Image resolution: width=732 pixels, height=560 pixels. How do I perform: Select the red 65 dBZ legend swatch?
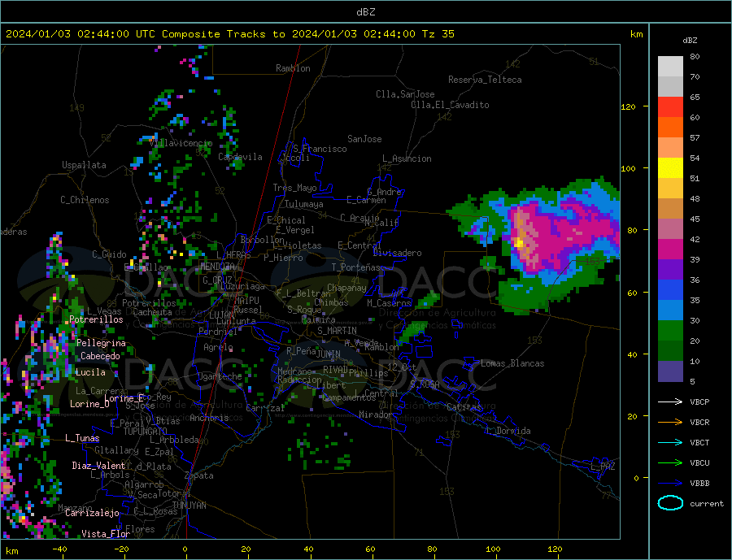click(x=670, y=106)
